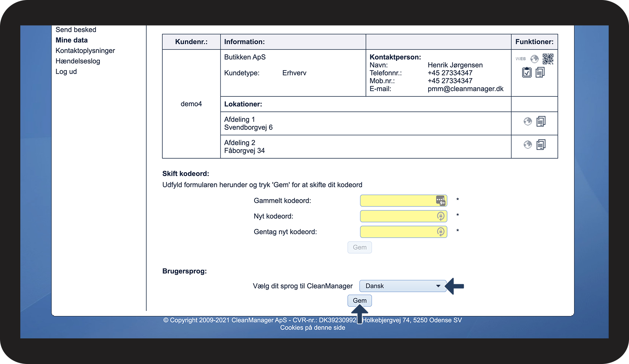The width and height of the screenshot is (629, 364).
Task: Click the Lokationer heading row
Action: pyautogui.click(x=366, y=104)
